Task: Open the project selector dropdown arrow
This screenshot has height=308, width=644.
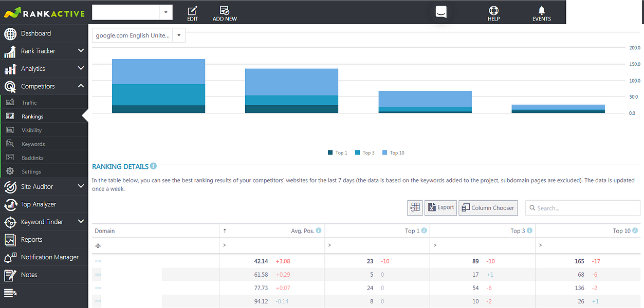Action: point(166,12)
